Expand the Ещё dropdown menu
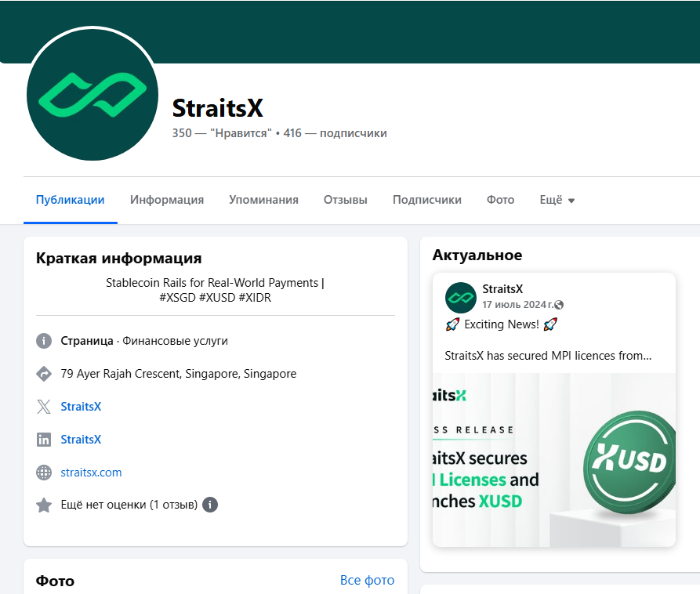The width and height of the screenshot is (700, 594). [557, 200]
